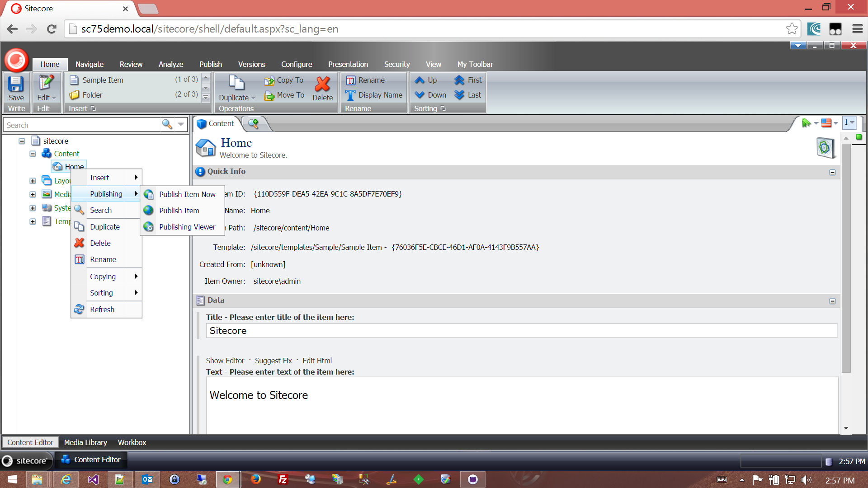Open Publishing Viewer
The height and width of the screenshot is (488, 868).
pyautogui.click(x=183, y=227)
